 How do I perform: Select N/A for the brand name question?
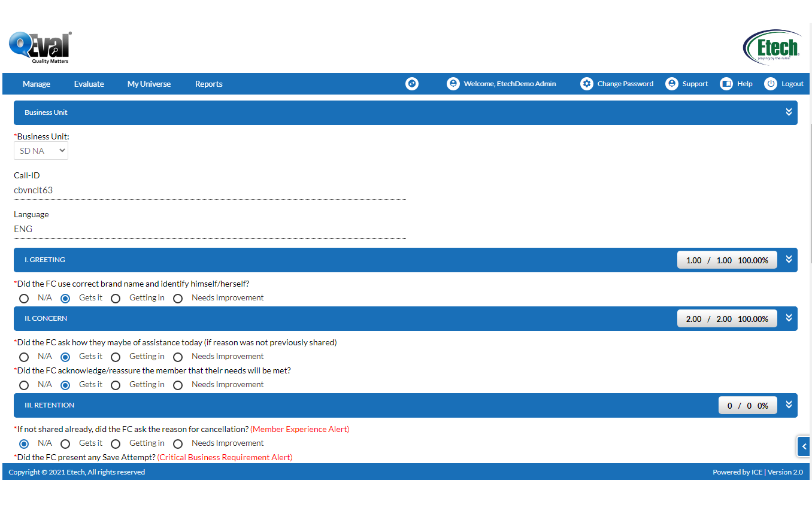24,298
